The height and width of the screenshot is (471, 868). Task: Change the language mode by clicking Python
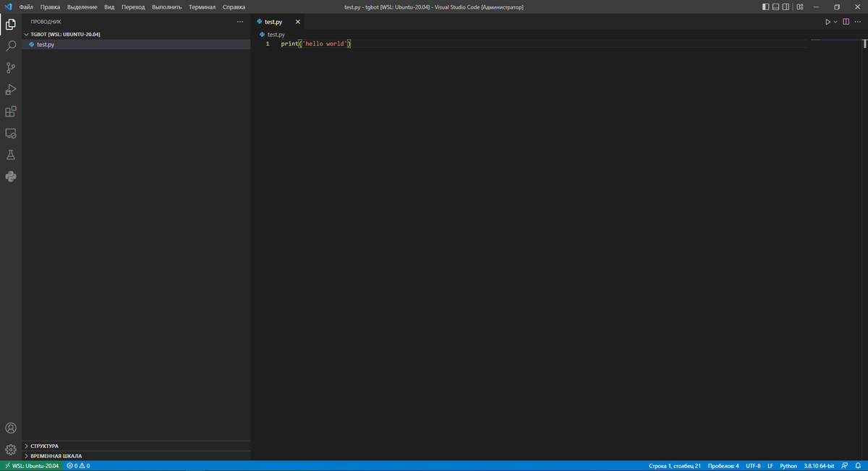[x=787, y=465]
